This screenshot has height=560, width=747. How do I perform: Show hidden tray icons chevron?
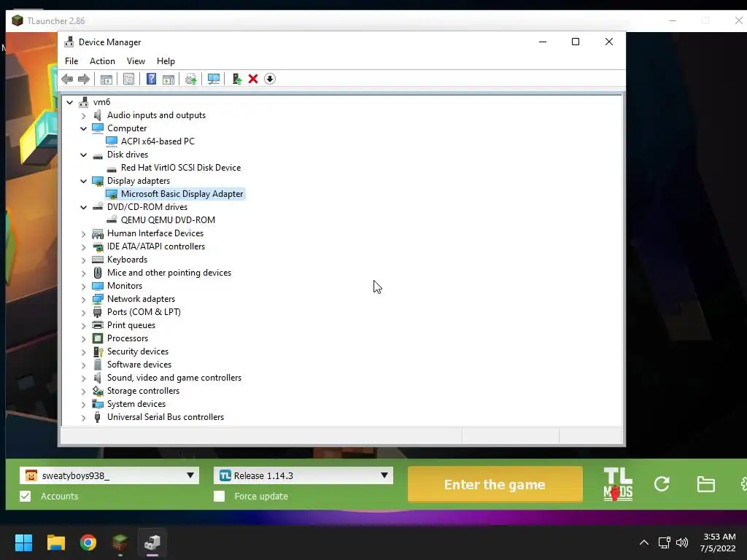pyautogui.click(x=644, y=542)
